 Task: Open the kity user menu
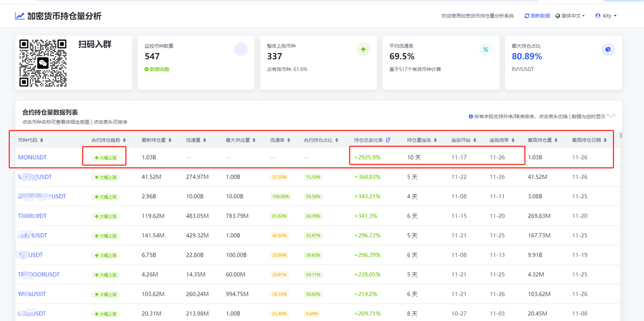(606, 16)
